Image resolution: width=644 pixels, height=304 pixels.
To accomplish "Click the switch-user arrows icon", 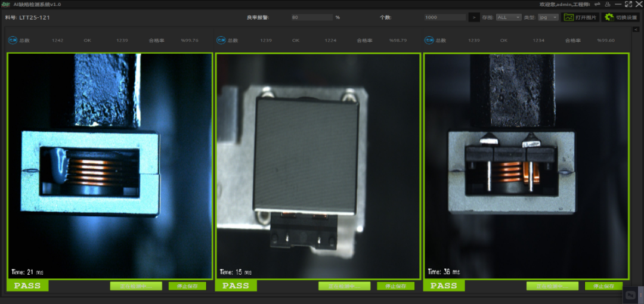I will [597, 4].
